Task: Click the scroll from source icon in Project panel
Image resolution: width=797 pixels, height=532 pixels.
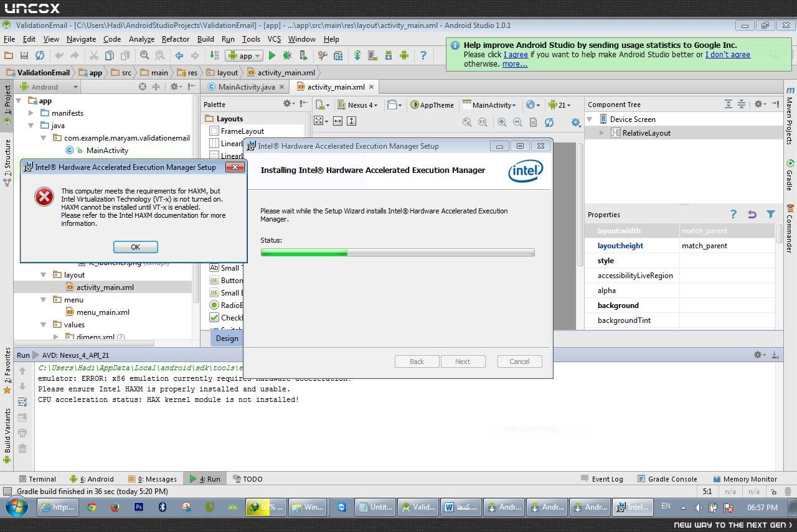Action: [x=143, y=87]
